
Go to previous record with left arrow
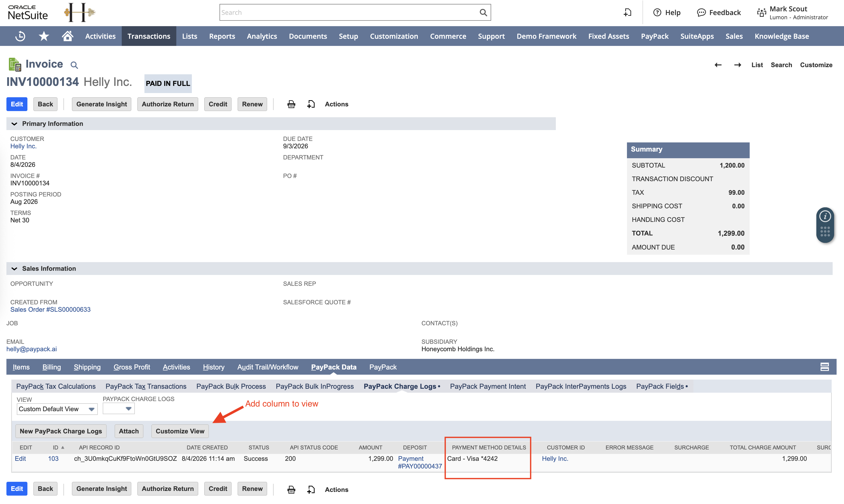pyautogui.click(x=718, y=65)
